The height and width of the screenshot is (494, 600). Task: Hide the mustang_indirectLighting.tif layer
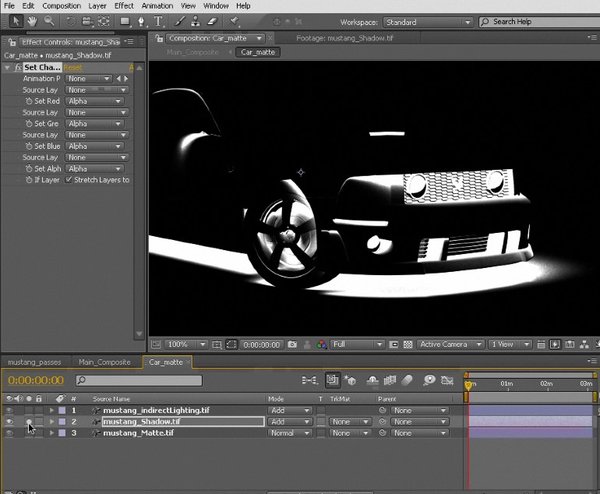tap(10, 411)
